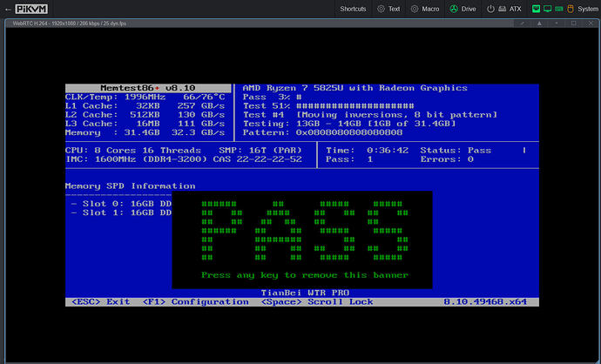Click the L3 Cache 16MB line
The width and height of the screenshot is (601, 364).
[x=145, y=124]
